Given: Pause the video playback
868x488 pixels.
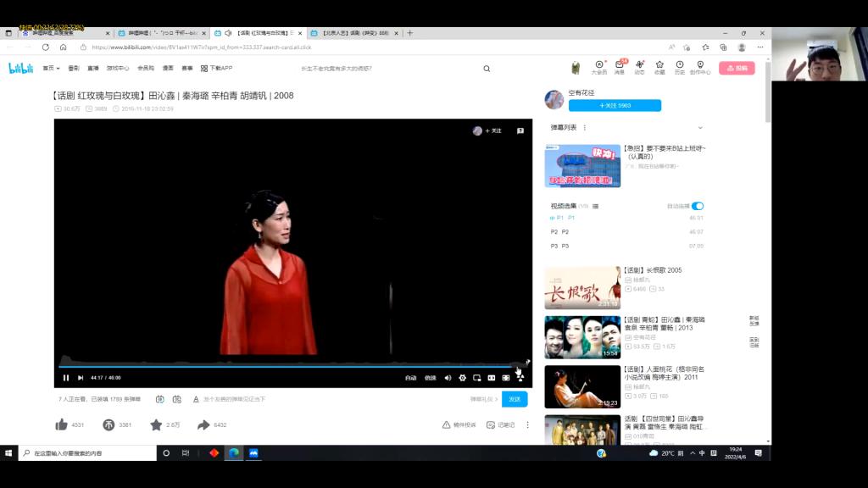Looking at the screenshot, I should point(66,378).
